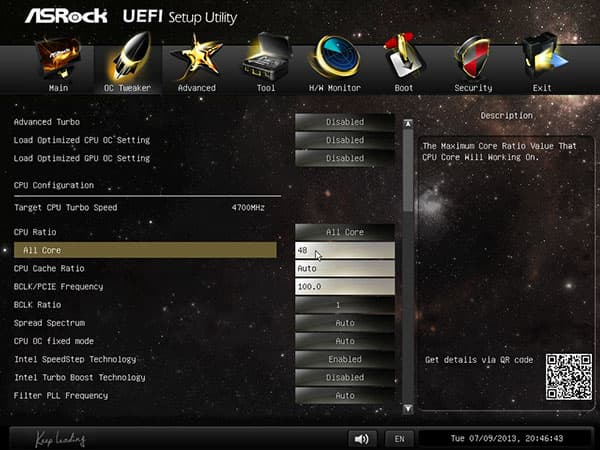Switch to the H/W Monitor tab label
Screen dimensions: 600x450
click(x=335, y=88)
